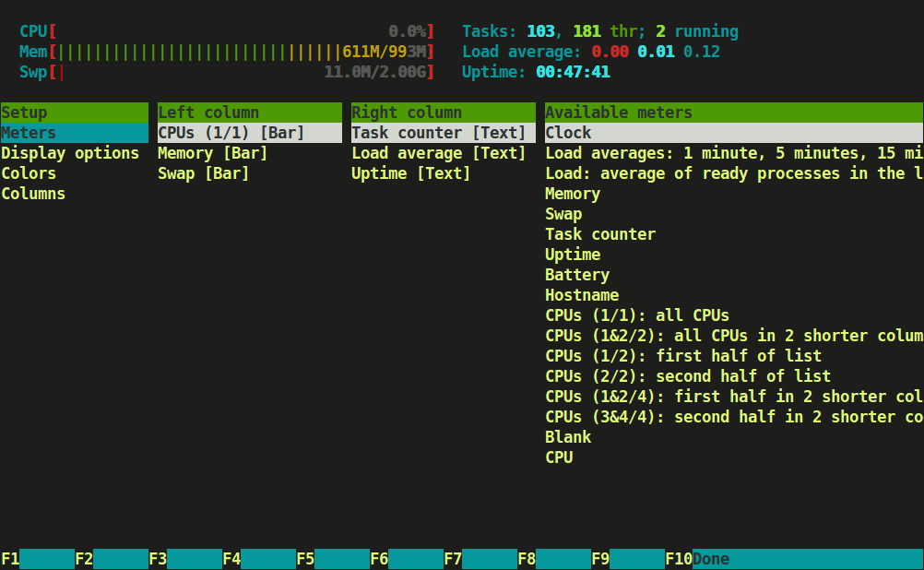Choose CPUs (1/1): all CPUs meter

637,315
